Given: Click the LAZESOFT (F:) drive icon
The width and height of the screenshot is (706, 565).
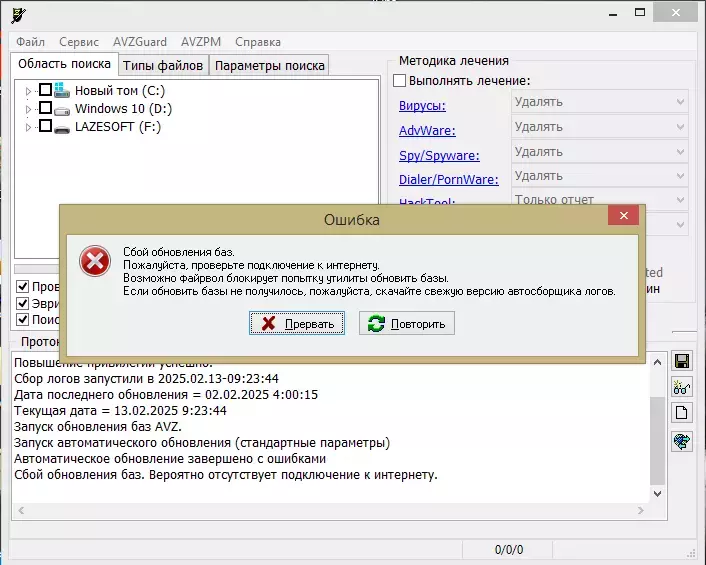Looking at the screenshot, I should [62, 129].
